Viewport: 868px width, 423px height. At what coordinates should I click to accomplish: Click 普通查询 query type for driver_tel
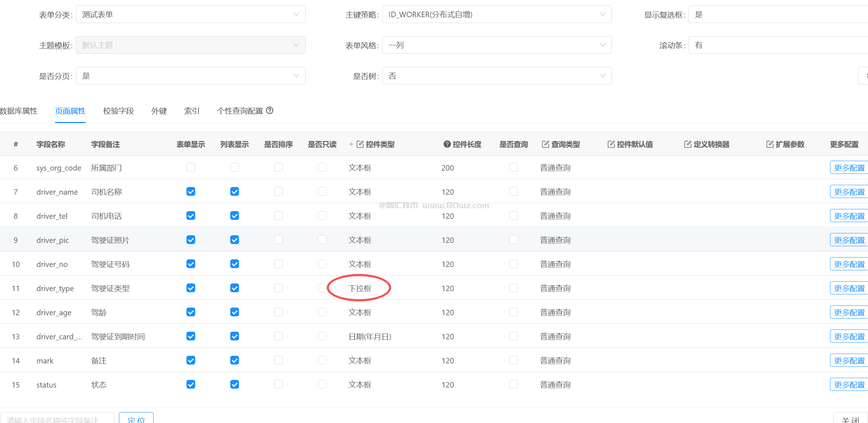tap(555, 216)
